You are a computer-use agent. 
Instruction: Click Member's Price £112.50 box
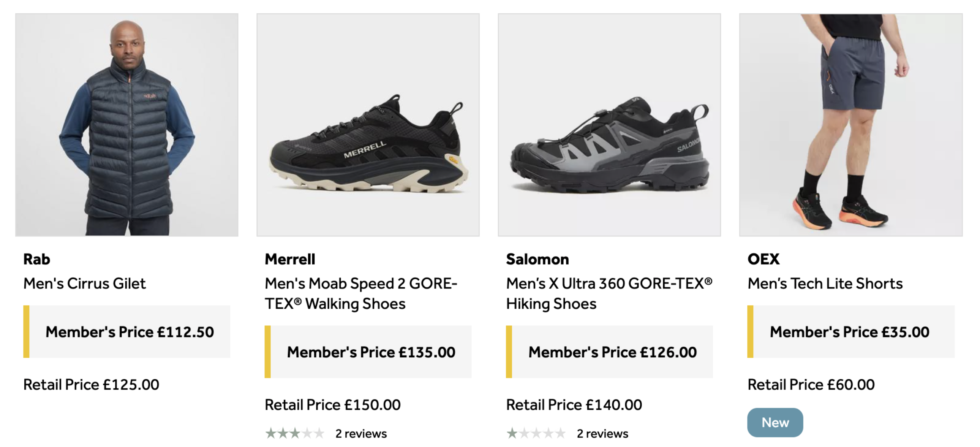(x=130, y=331)
